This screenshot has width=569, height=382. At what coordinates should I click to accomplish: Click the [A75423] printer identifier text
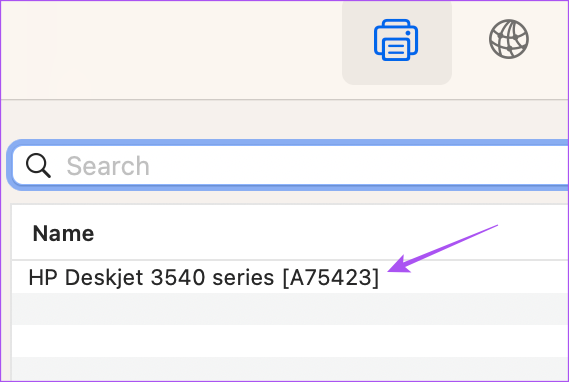(331, 278)
